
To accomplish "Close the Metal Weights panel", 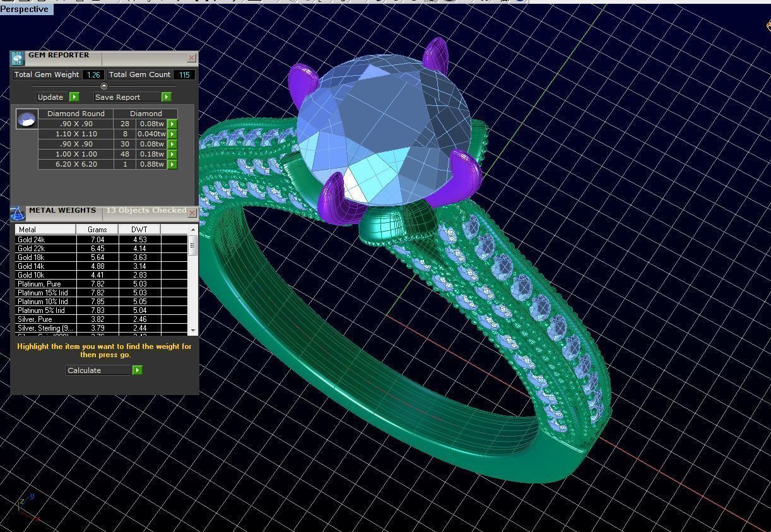I will [192, 213].
